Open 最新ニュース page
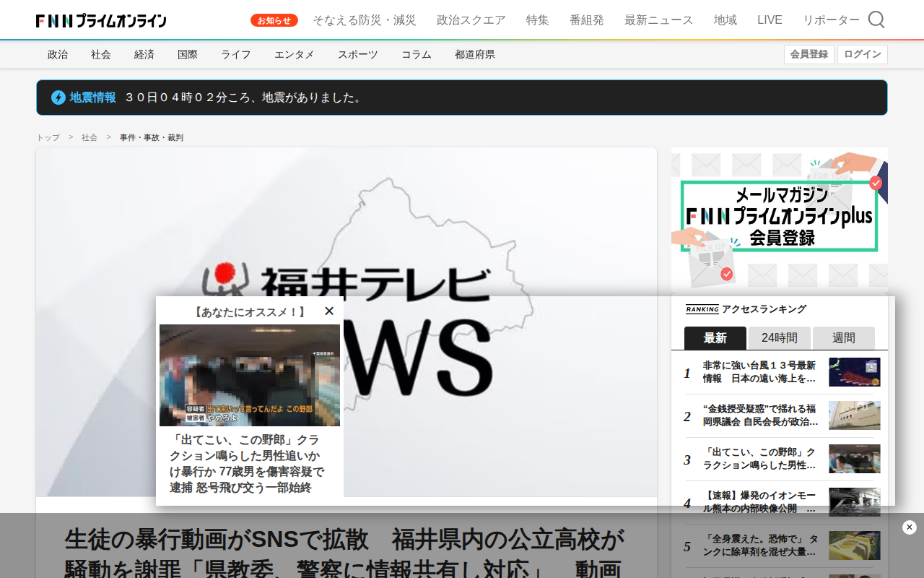Image resolution: width=924 pixels, height=578 pixels. [659, 20]
